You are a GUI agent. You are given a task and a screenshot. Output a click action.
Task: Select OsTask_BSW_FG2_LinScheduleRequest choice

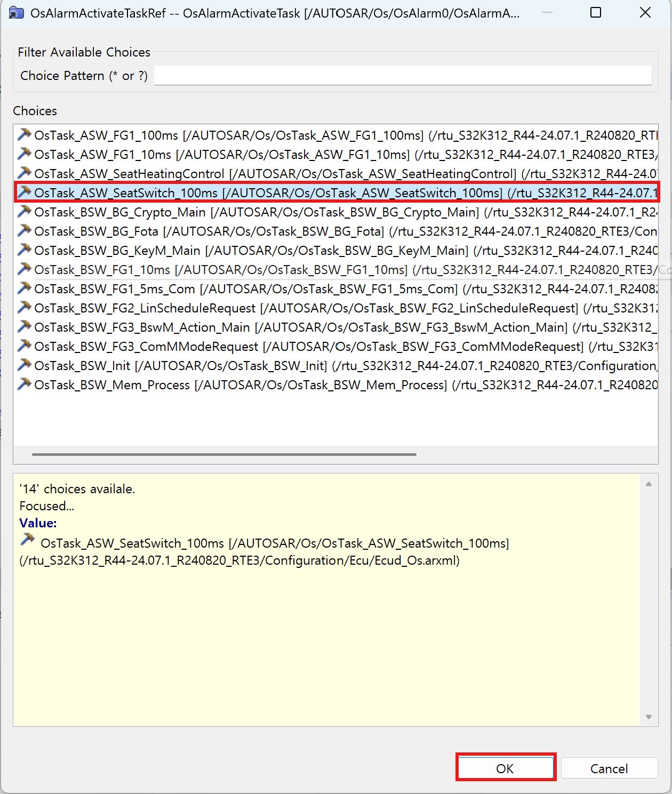(x=336, y=308)
